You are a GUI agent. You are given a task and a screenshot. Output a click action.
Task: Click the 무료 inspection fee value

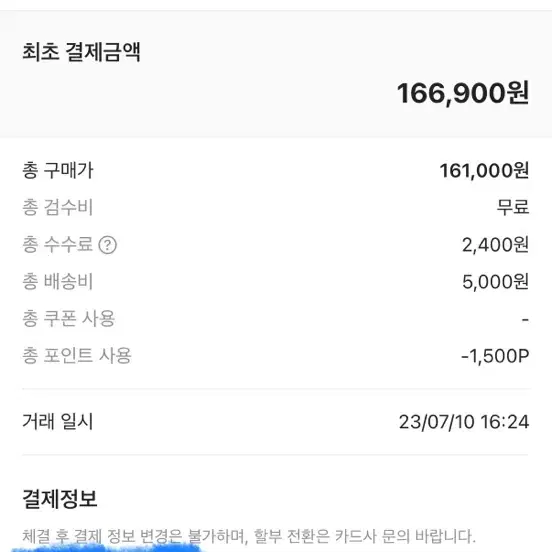pyautogui.click(x=513, y=207)
